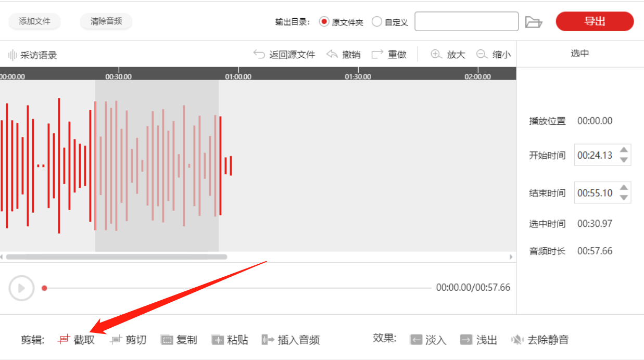Open the output folder browse icon
This screenshot has height=360, width=644.
[534, 22]
